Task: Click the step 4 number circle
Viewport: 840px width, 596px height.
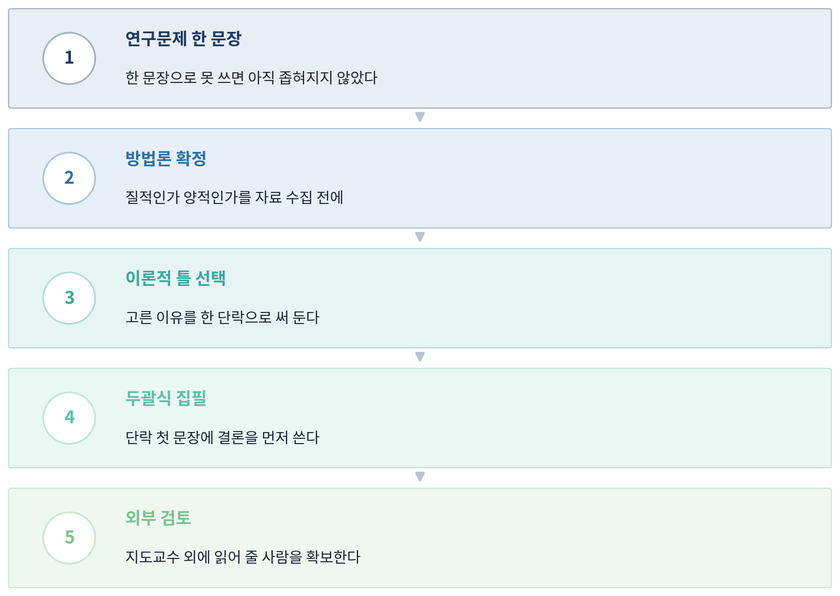Action: click(69, 418)
